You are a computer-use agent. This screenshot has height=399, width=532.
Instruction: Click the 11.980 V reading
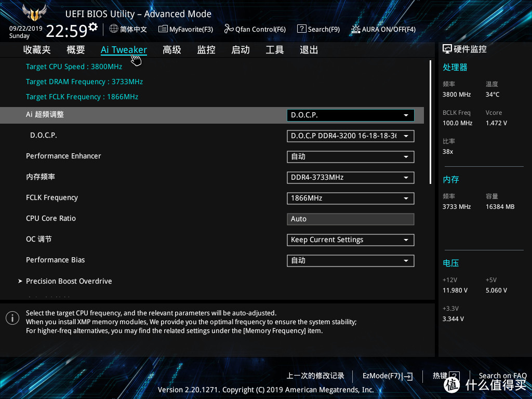point(455,290)
